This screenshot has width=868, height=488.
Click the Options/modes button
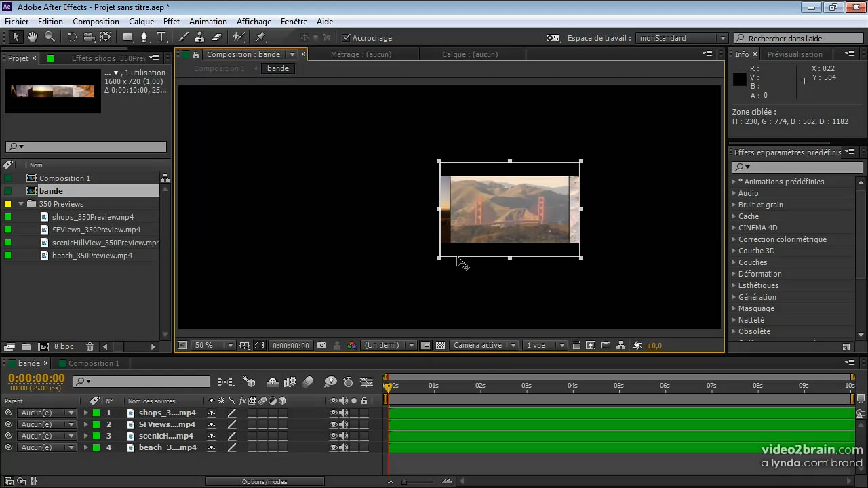pos(264,482)
